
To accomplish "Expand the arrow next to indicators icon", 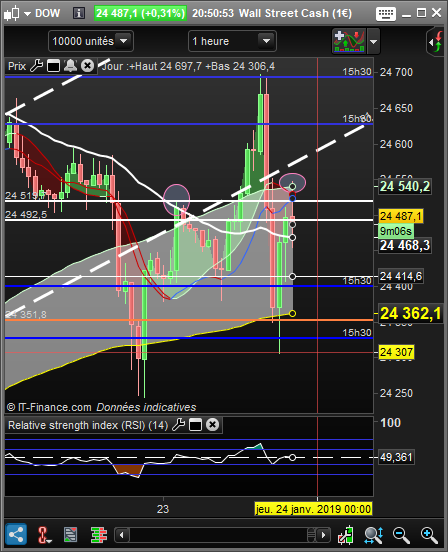I will coord(373,42).
